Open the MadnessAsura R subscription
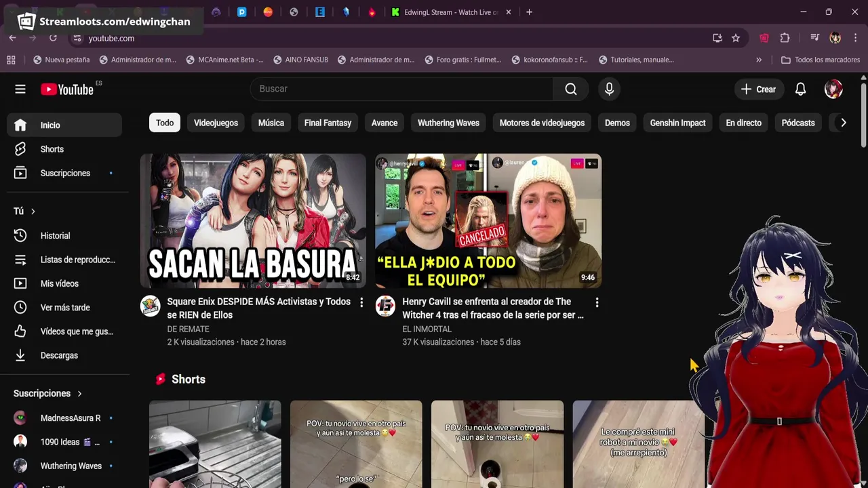 pyautogui.click(x=64, y=418)
